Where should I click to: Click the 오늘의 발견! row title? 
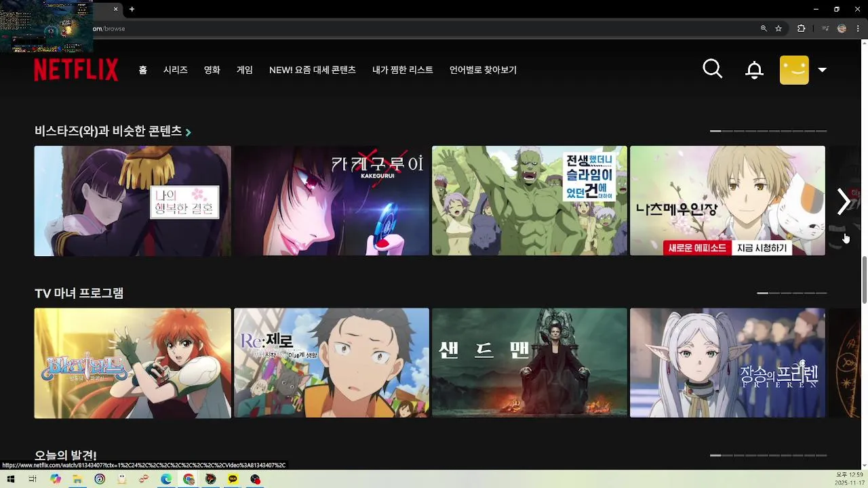66,455
